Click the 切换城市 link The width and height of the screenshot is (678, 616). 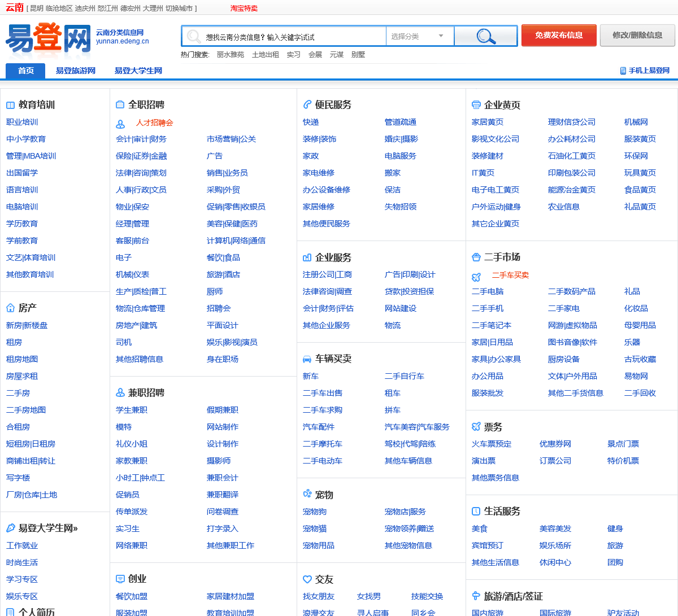point(179,8)
